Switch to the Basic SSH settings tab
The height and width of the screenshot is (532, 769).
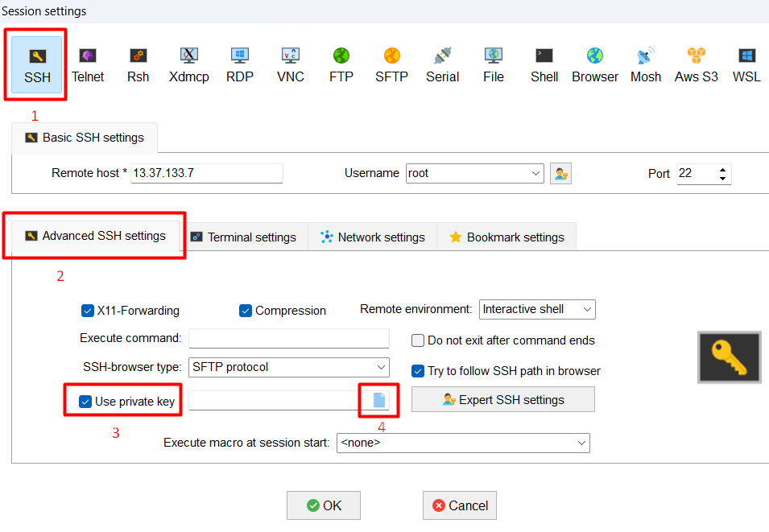85,138
